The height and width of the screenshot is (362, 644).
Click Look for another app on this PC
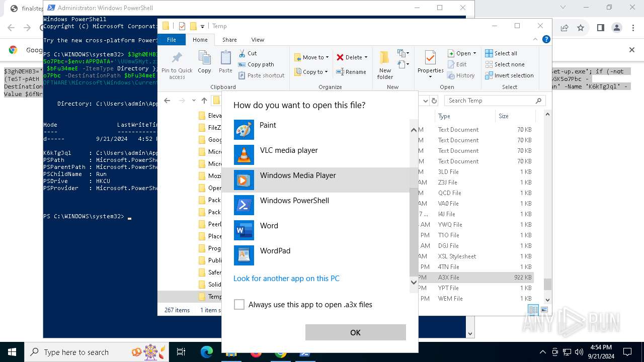click(x=286, y=279)
